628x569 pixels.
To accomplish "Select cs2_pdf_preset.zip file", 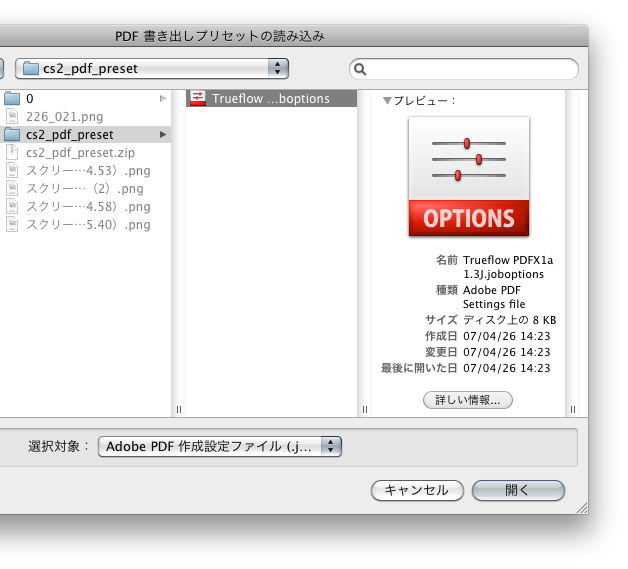I will 86,153.
